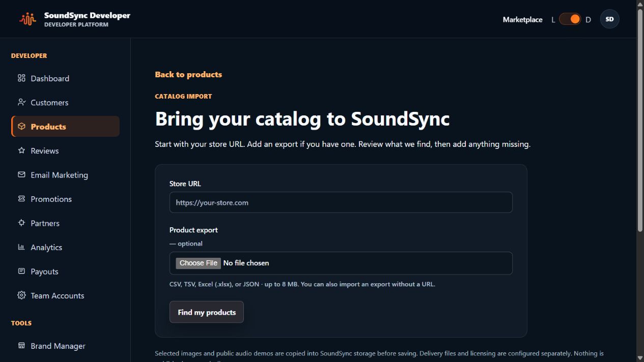644x362 pixels.
Task: Click the 'D' dark mode label
Action: pyautogui.click(x=588, y=20)
